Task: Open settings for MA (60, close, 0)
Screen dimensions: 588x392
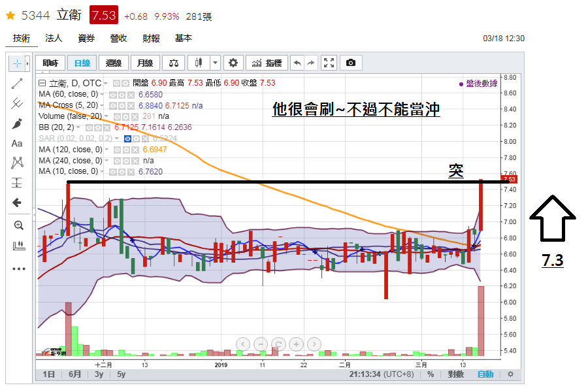Action: point(122,95)
